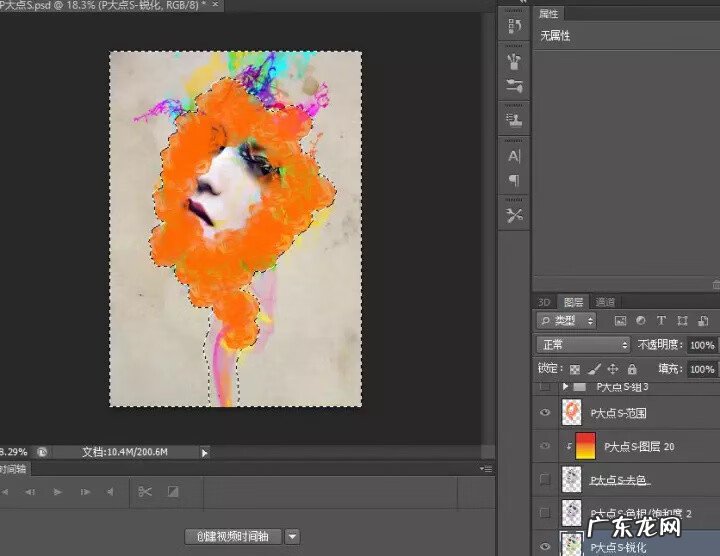Select the gradient thumbnail of 图层 20

pos(585,445)
